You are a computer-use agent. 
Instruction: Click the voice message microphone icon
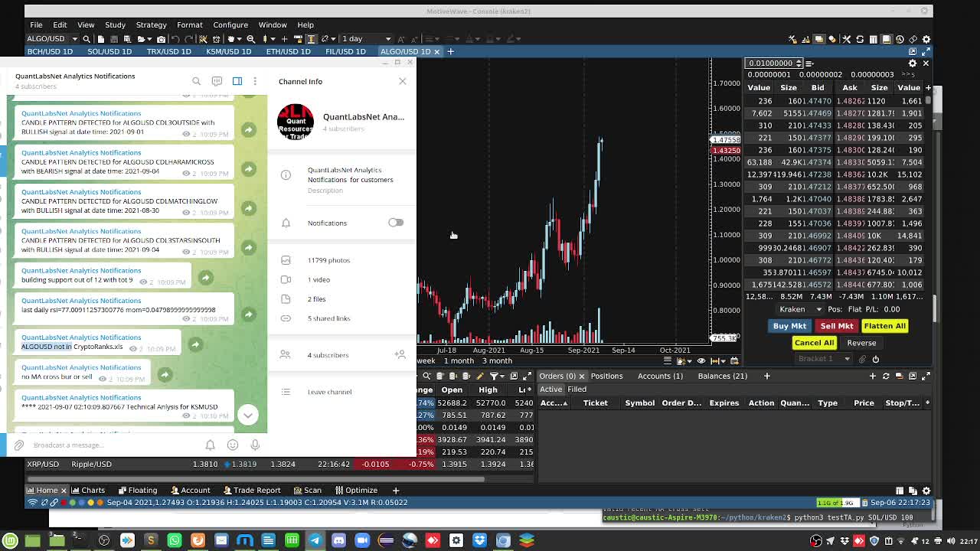coord(256,445)
